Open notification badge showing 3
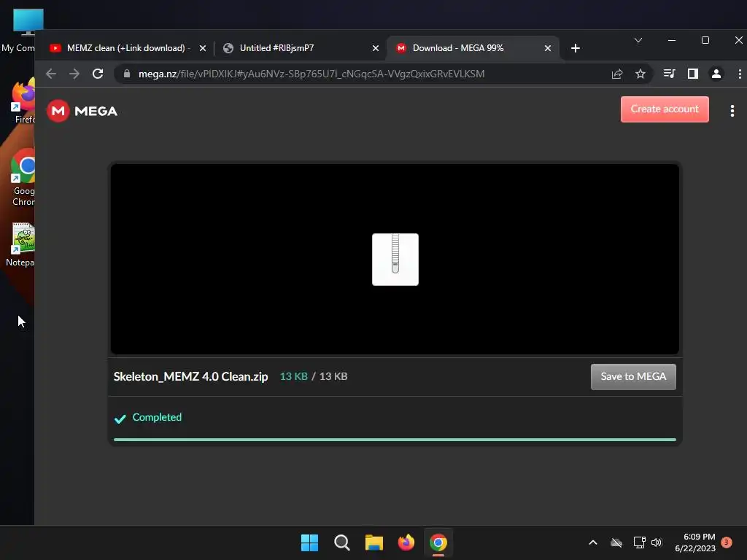 point(727,542)
